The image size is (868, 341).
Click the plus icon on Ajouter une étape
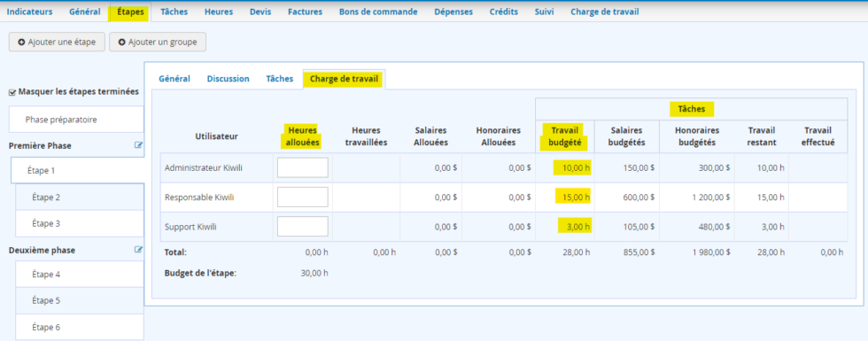coord(21,43)
